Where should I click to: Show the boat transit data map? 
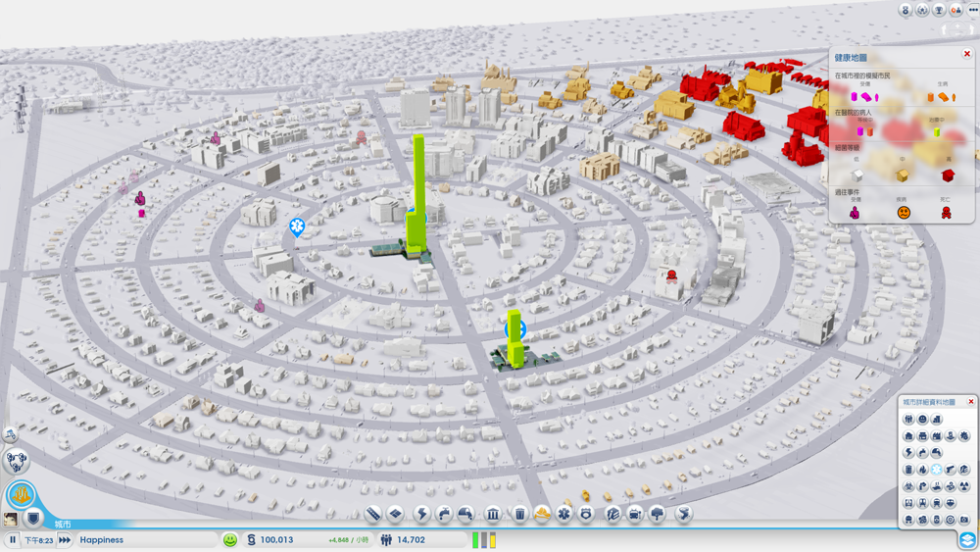click(x=951, y=503)
